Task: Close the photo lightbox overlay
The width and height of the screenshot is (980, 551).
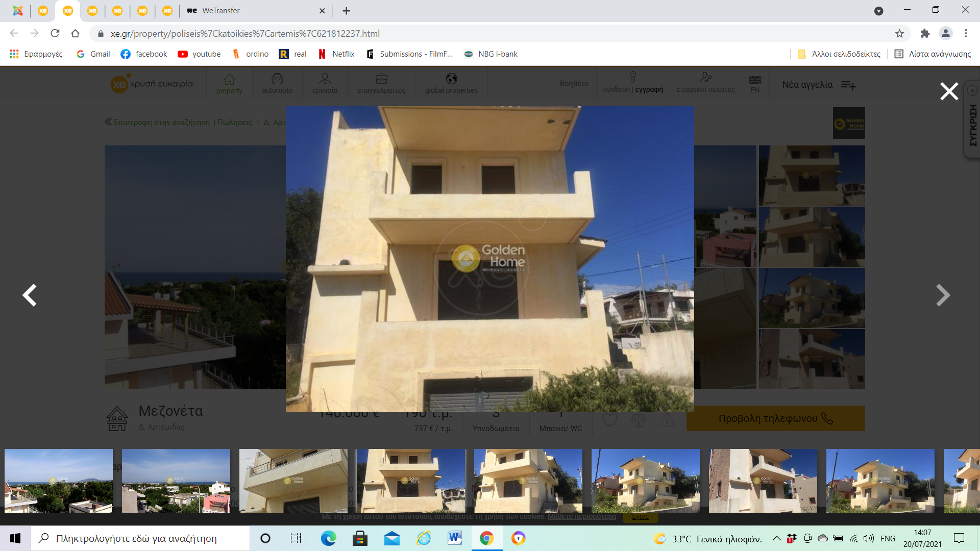Action: click(x=949, y=91)
